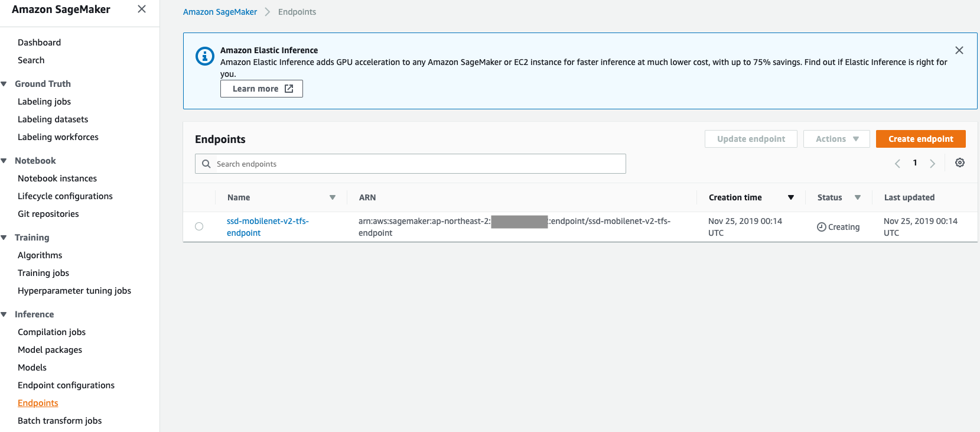Click the Last updated column header

tap(909, 197)
